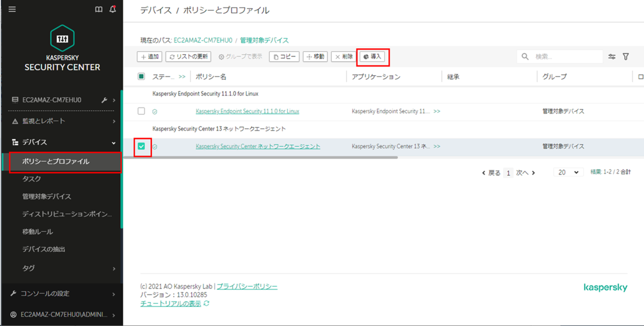Image resolution: width=644 pixels, height=326 pixels.
Task: Toggle the select-all header checkbox
Action: coord(141,77)
